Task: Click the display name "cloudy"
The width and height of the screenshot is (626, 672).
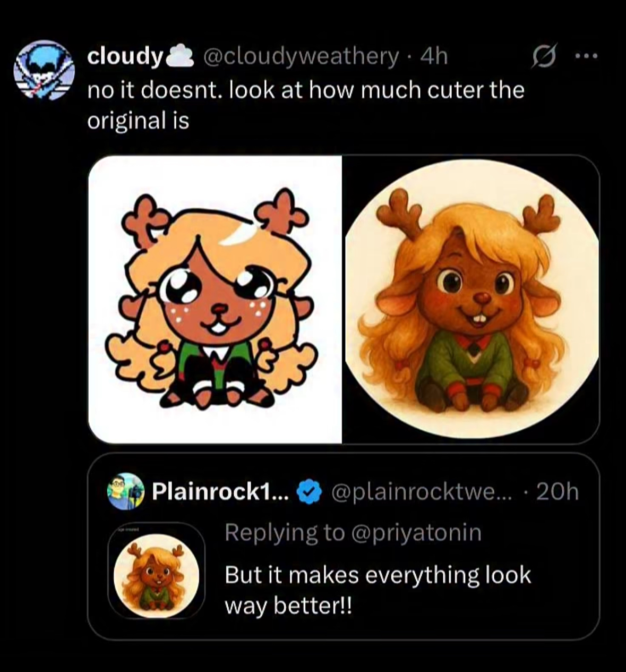Action: pyautogui.click(x=124, y=56)
